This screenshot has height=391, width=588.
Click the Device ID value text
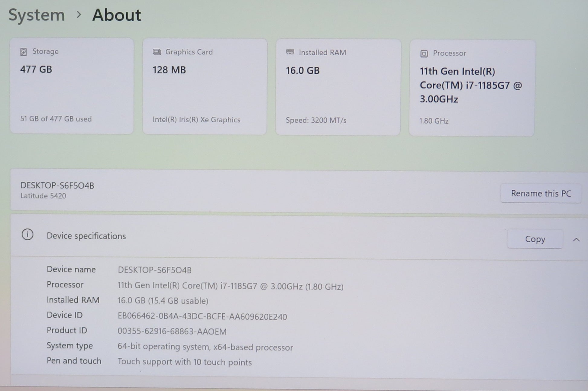pos(202,316)
